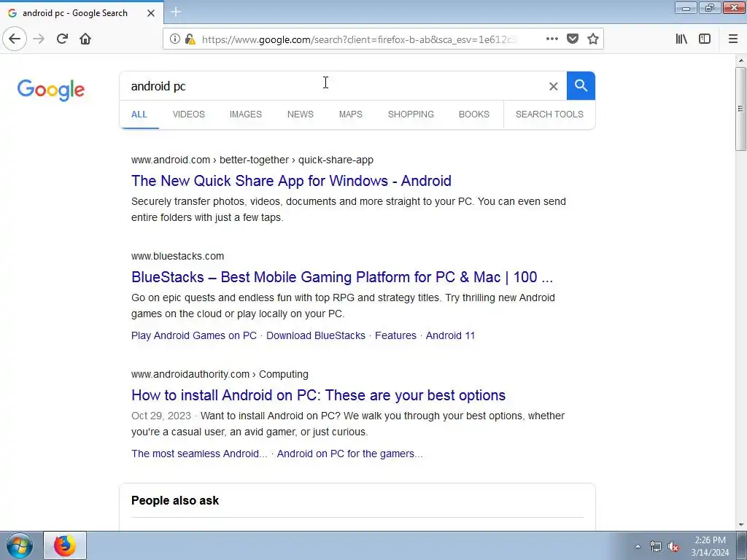Switch to the MAPS search tab
The image size is (747, 560).
[351, 114]
